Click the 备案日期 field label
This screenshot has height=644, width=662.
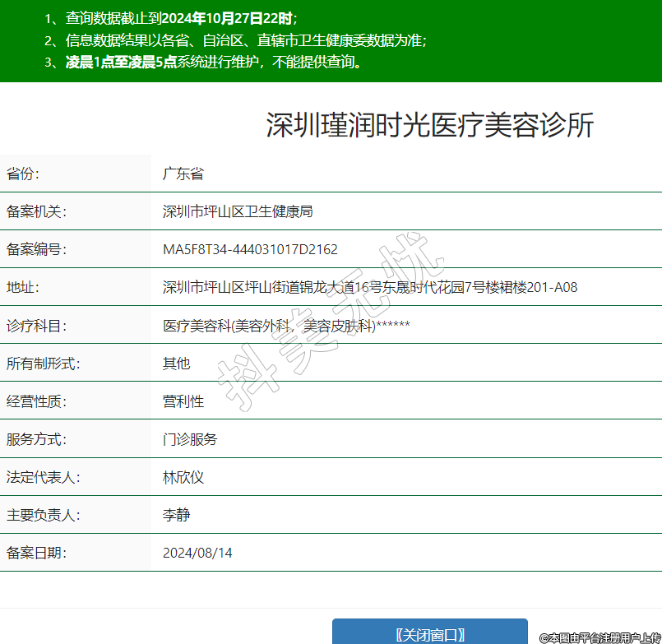point(36,553)
